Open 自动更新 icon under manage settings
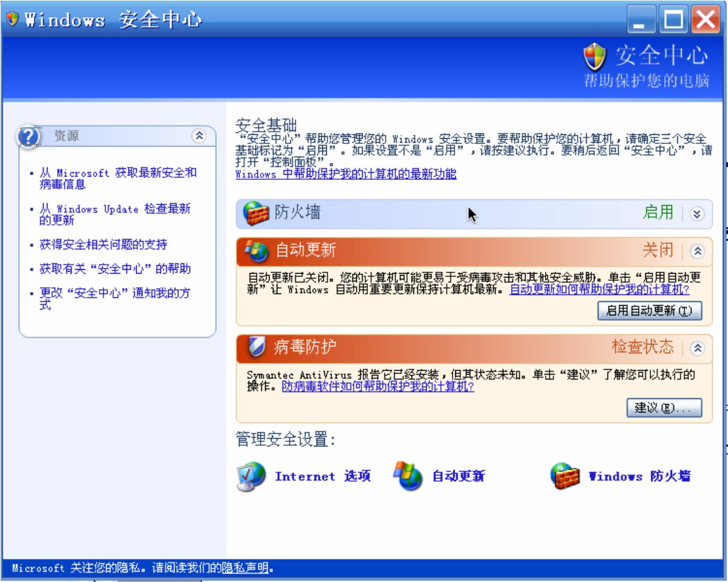This screenshot has width=728, height=582. pos(408,477)
